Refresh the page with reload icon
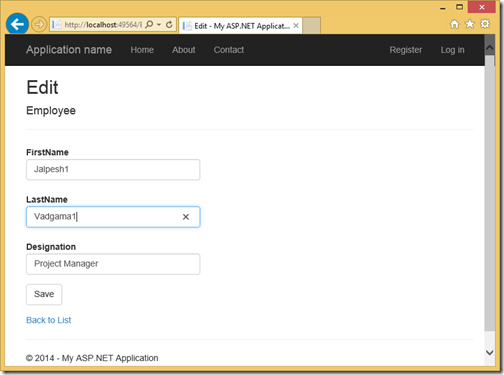 [169, 24]
